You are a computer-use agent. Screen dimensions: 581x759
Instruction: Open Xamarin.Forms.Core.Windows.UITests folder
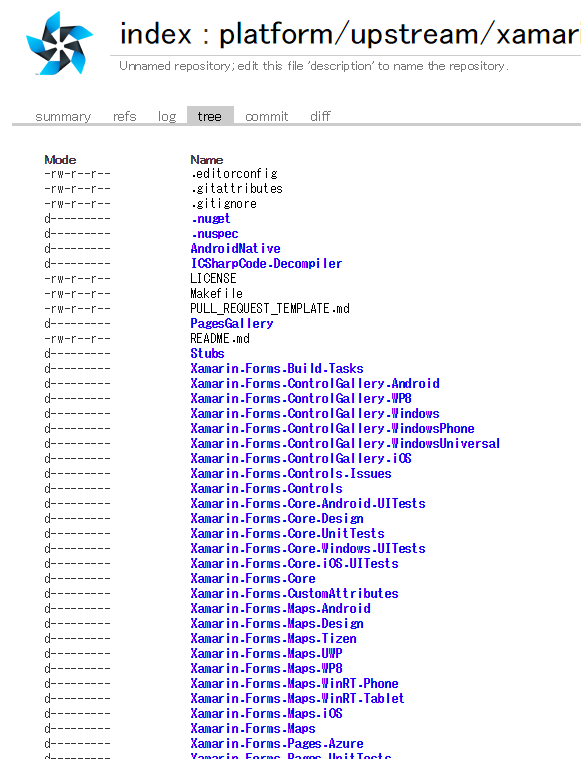click(308, 548)
